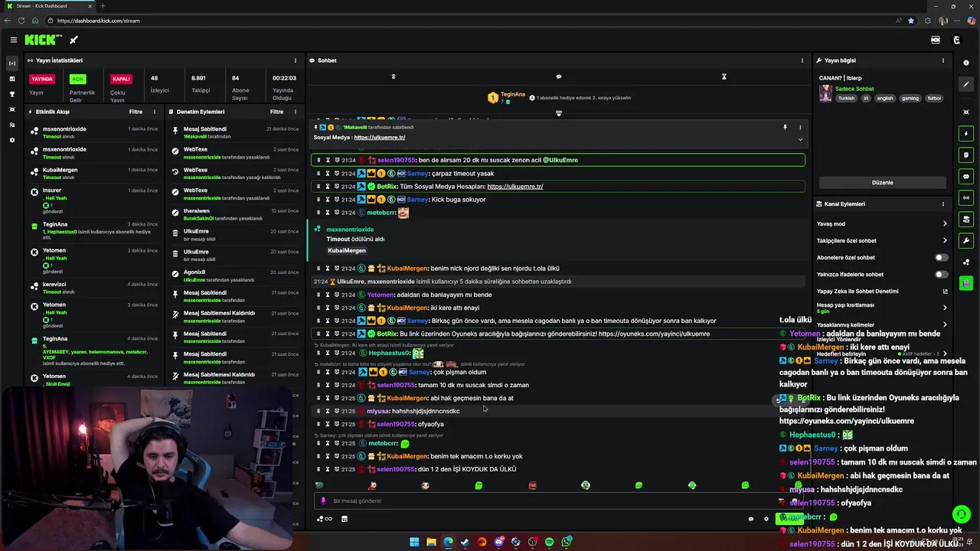
Task: Open three-dot menu of pinned message
Action: click(800, 128)
